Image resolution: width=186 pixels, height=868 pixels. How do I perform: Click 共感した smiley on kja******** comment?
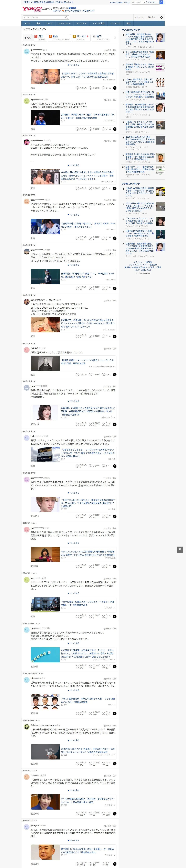(x=77, y=129)
